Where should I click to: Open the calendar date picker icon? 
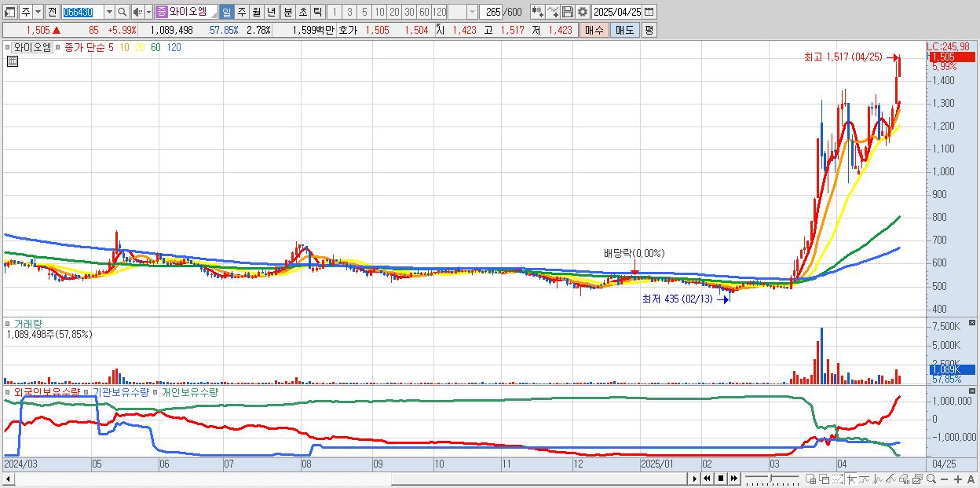[x=649, y=12]
